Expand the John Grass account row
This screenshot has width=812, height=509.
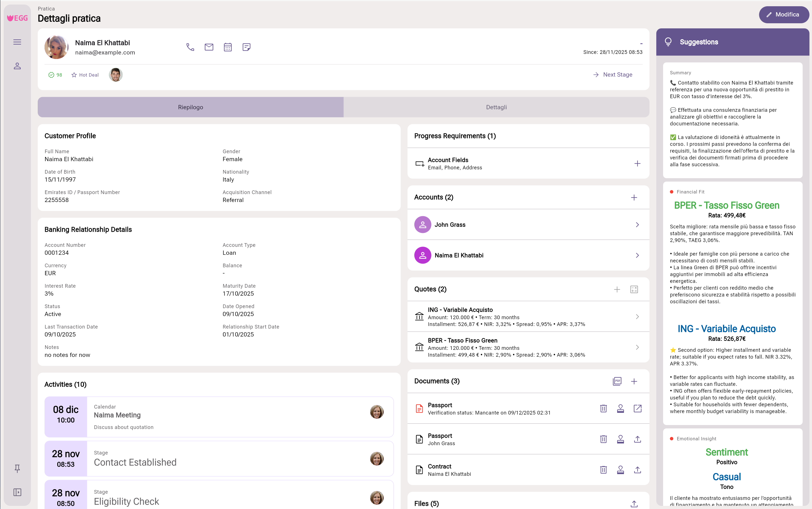(637, 224)
